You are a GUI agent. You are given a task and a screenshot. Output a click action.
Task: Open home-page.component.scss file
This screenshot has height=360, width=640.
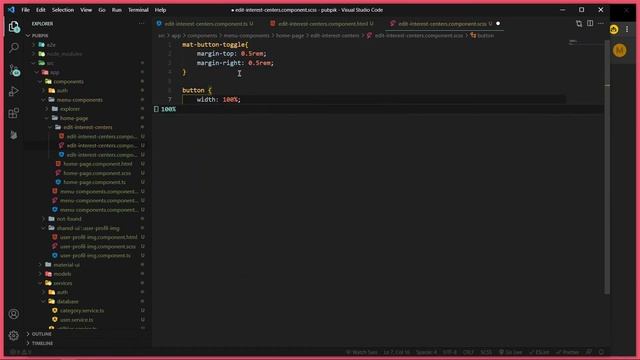97,173
